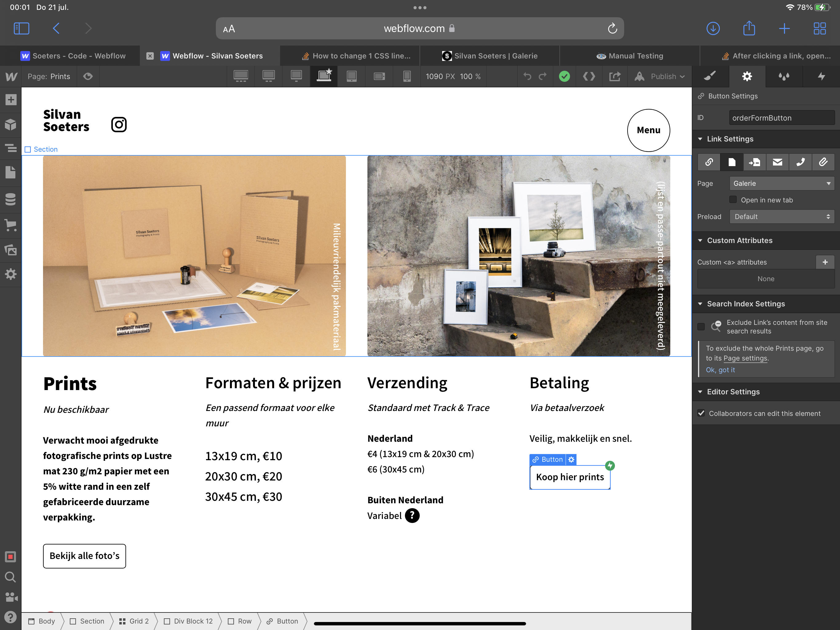This screenshot has height=630, width=840.
Task: Select Body in breadcrumb bar
Action: pos(42,621)
